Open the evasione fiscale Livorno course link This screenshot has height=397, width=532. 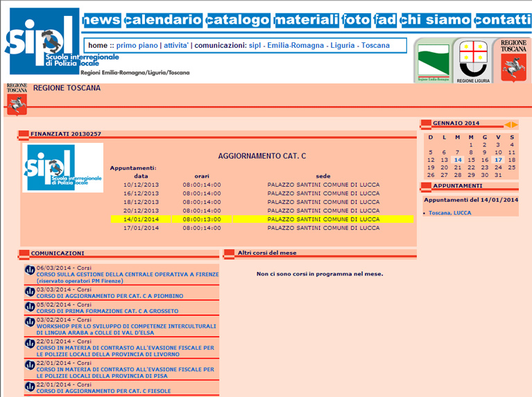click(x=126, y=351)
